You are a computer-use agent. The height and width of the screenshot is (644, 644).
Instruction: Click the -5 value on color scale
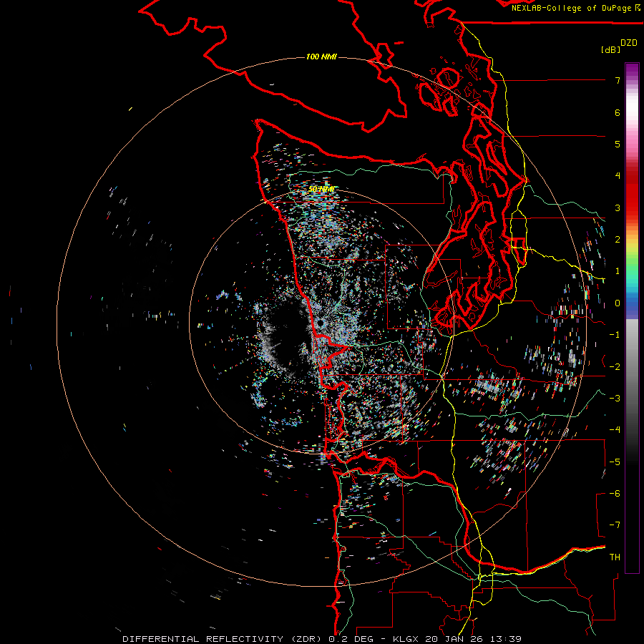(x=615, y=462)
